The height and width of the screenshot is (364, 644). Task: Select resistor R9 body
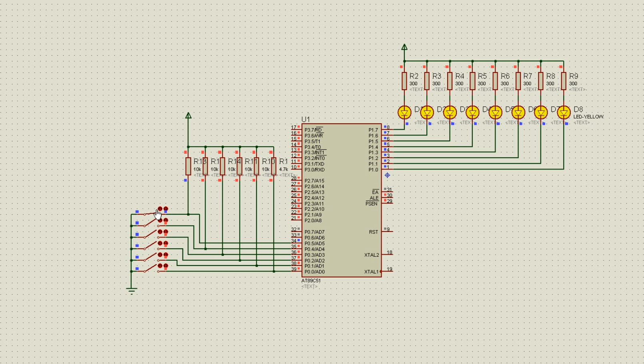point(564,81)
